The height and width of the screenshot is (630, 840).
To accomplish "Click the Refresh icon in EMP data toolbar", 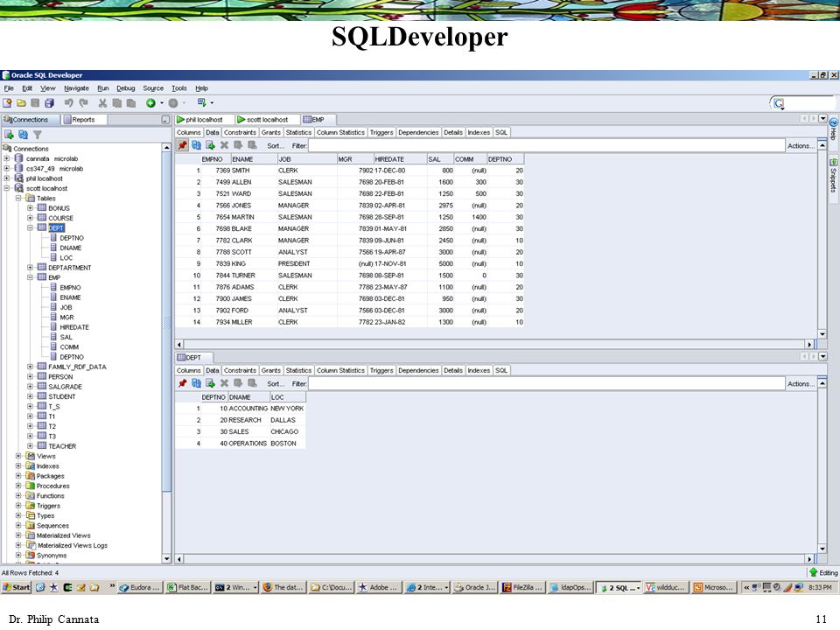I will [196, 145].
